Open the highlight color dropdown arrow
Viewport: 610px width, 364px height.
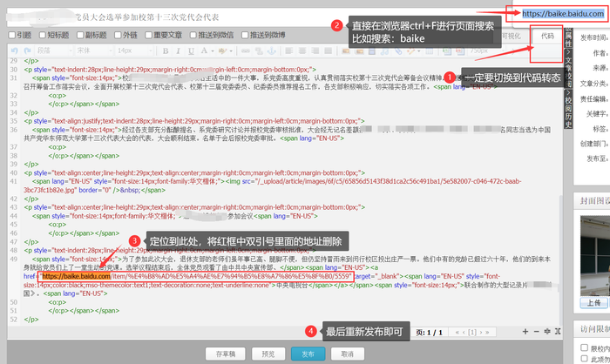coord(231,51)
